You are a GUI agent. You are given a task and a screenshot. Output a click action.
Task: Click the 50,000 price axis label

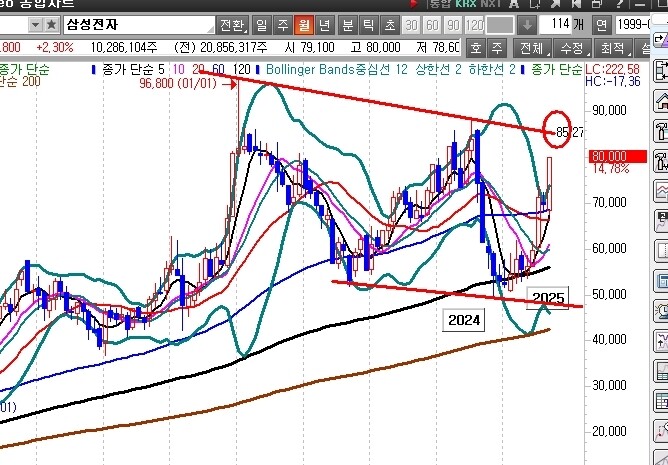pos(610,294)
